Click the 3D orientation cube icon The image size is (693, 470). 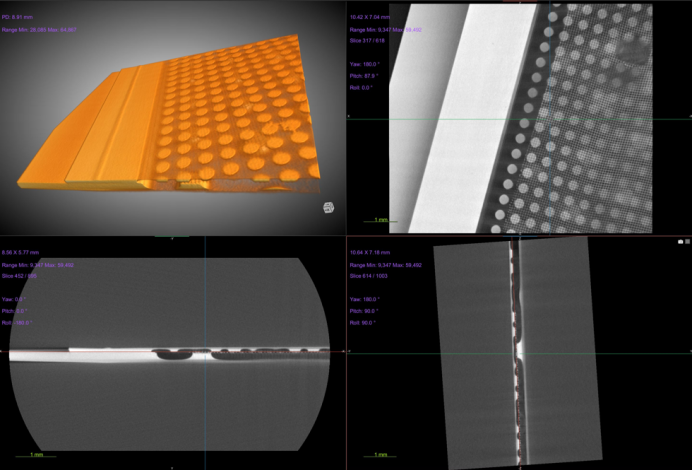(x=328, y=208)
